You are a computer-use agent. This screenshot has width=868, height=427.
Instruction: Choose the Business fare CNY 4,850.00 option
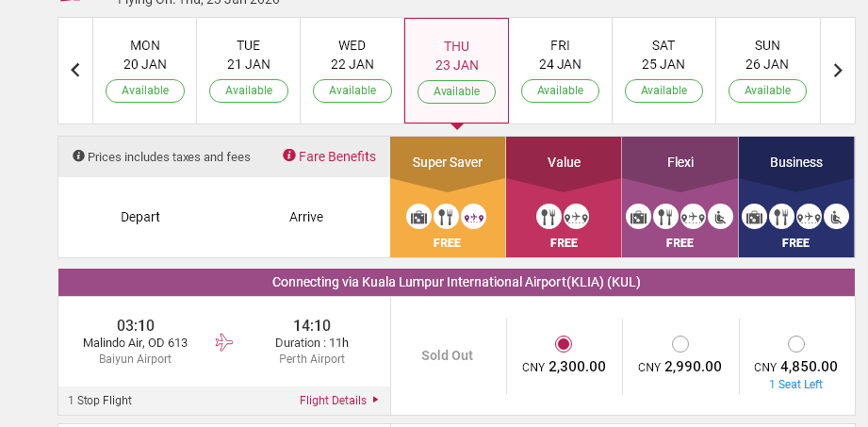[x=796, y=344]
